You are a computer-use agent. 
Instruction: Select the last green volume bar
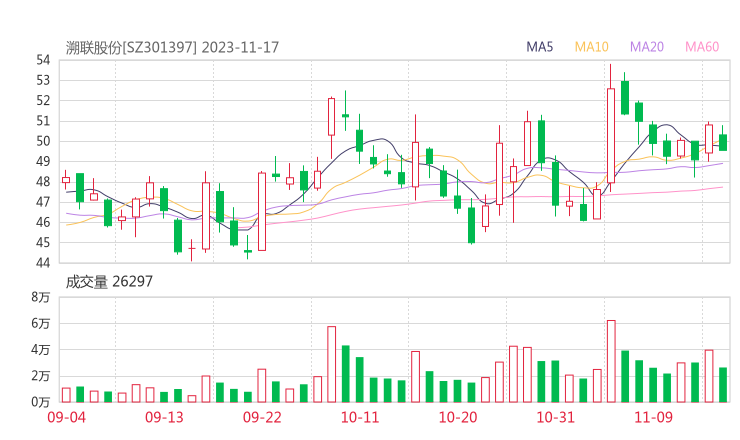point(723,385)
